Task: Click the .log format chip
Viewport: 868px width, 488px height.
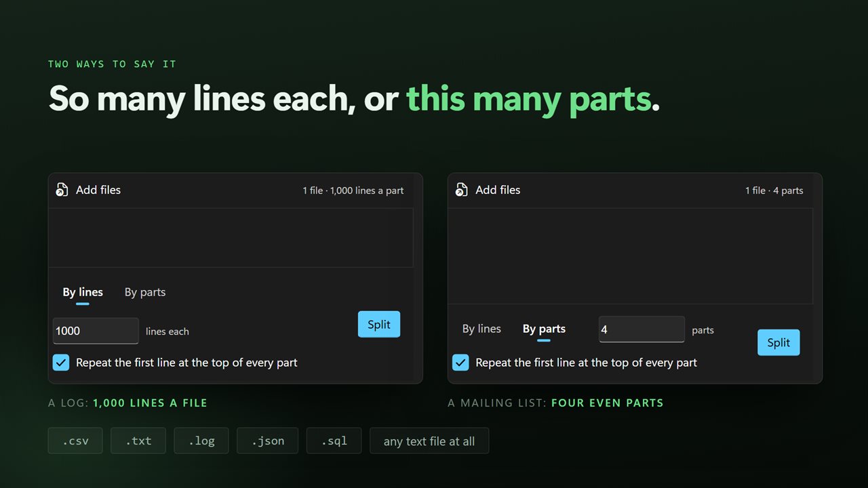Action: 201,441
